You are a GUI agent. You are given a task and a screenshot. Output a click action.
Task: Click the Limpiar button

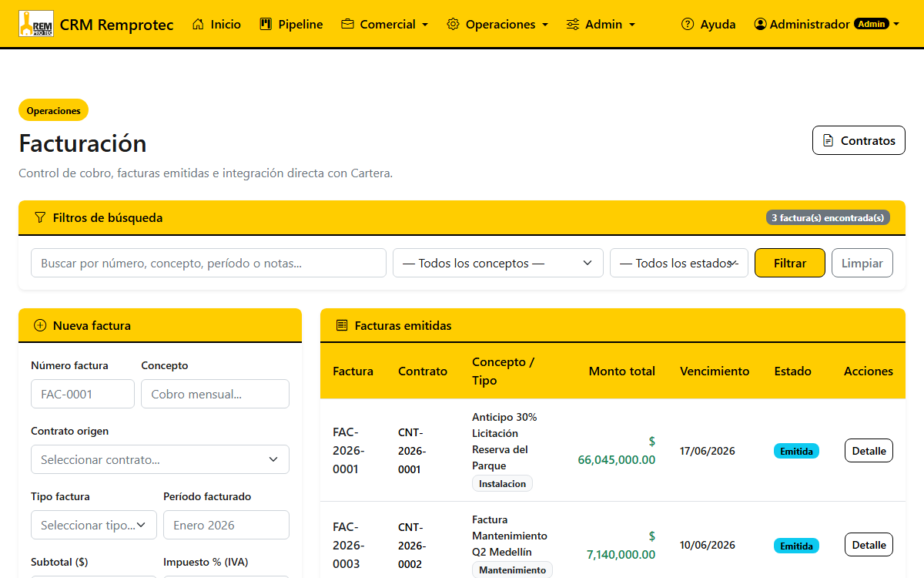point(862,263)
